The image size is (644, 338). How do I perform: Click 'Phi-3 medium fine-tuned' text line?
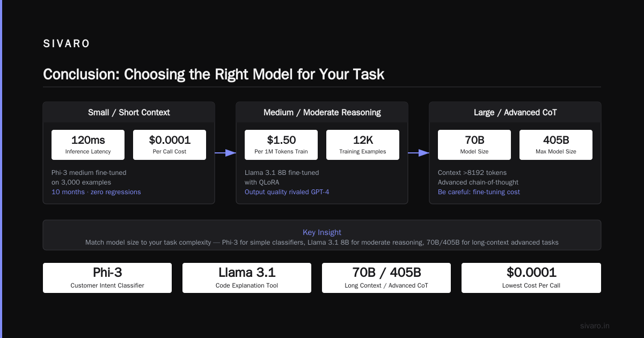click(x=89, y=173)
